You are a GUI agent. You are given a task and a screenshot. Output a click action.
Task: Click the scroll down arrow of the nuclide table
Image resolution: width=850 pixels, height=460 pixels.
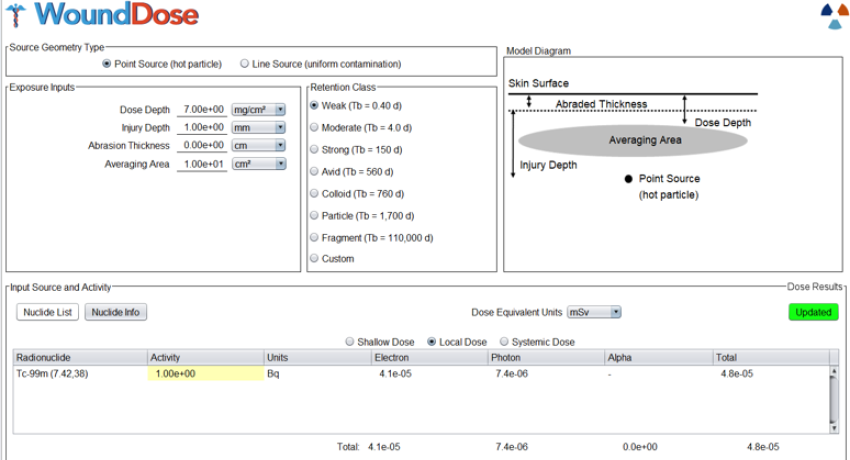tap(834, 428)
